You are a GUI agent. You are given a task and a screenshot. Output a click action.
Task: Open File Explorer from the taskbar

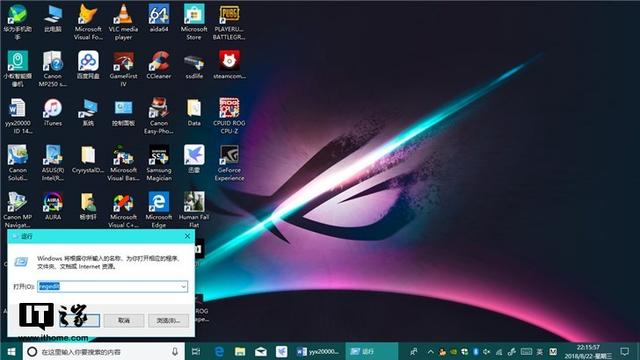(240, 351)
